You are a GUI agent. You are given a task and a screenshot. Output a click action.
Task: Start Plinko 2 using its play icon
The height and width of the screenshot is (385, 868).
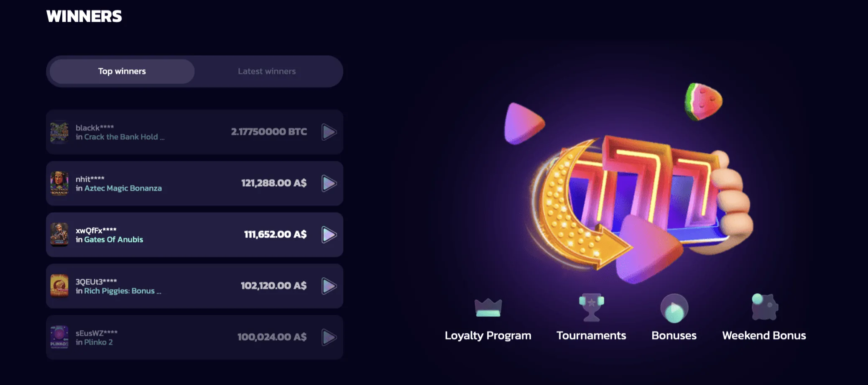click(x=329, y=337)
